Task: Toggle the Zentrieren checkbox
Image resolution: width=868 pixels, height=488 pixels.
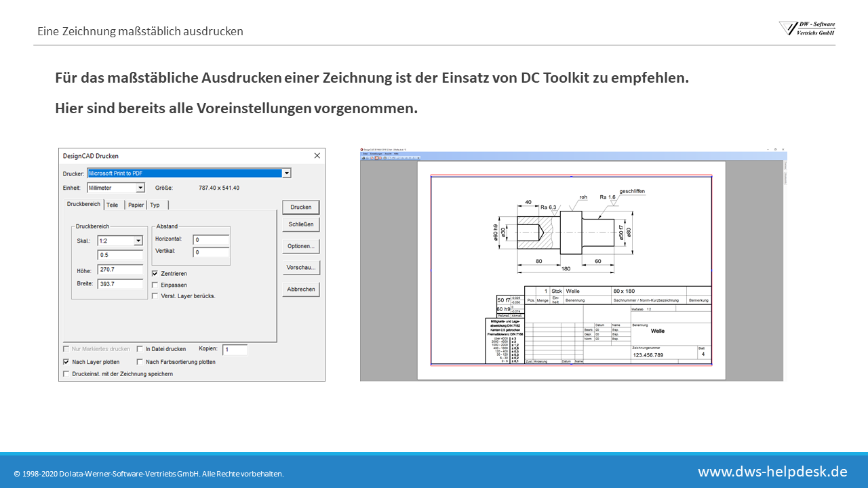Action: [x=155, y=274]
